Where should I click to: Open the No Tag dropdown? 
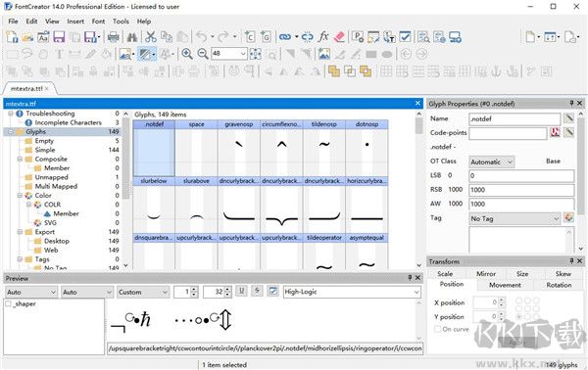click(x=514, y=218)
